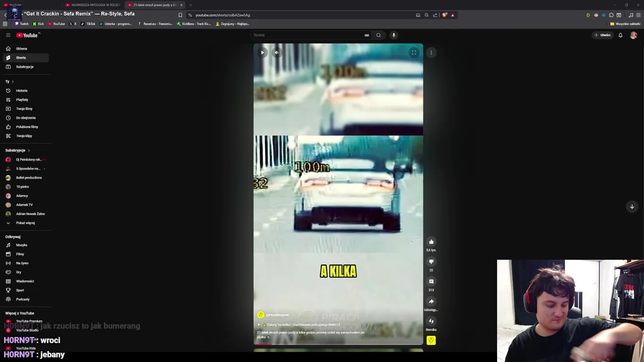Expand the Subskrypcje section header
644x362 pixels.
(x=18, y=150)
